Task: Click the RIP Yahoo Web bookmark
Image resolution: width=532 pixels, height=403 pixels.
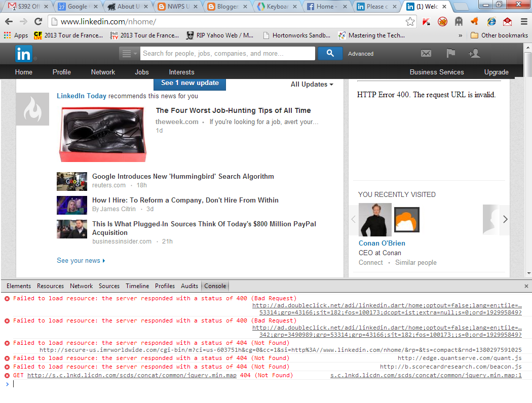Action: click(x=220, y=35)
